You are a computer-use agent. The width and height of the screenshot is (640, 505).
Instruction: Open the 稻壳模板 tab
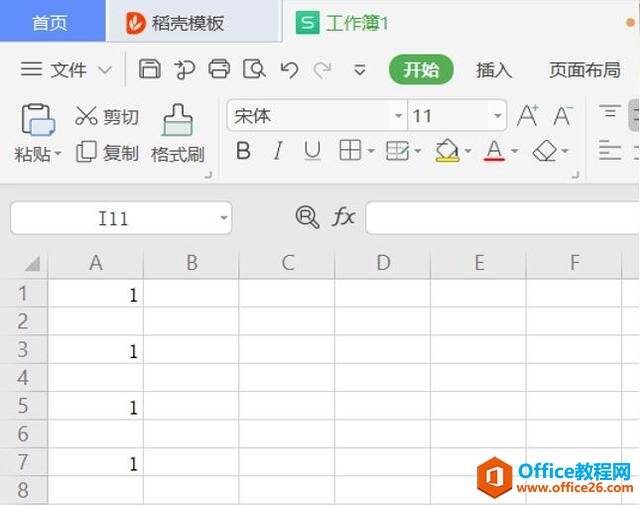[194, 22]
